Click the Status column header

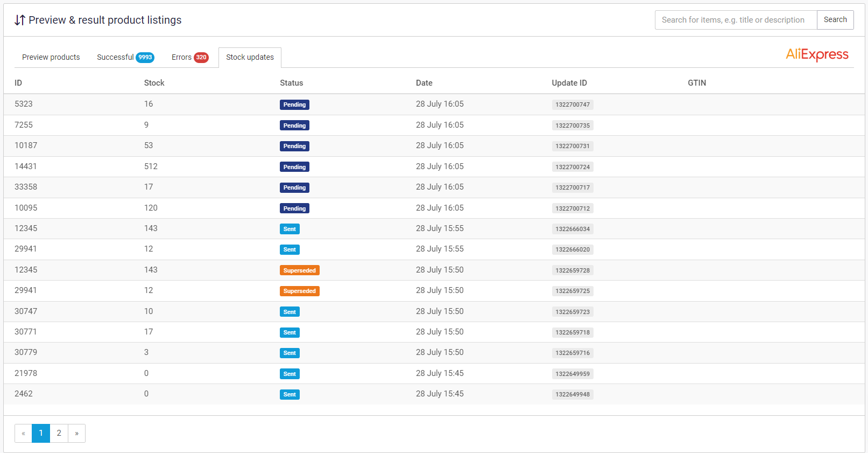tap(291, 83)
